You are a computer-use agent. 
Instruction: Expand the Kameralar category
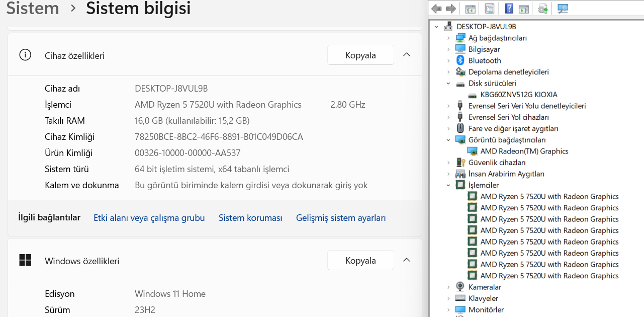448,287
